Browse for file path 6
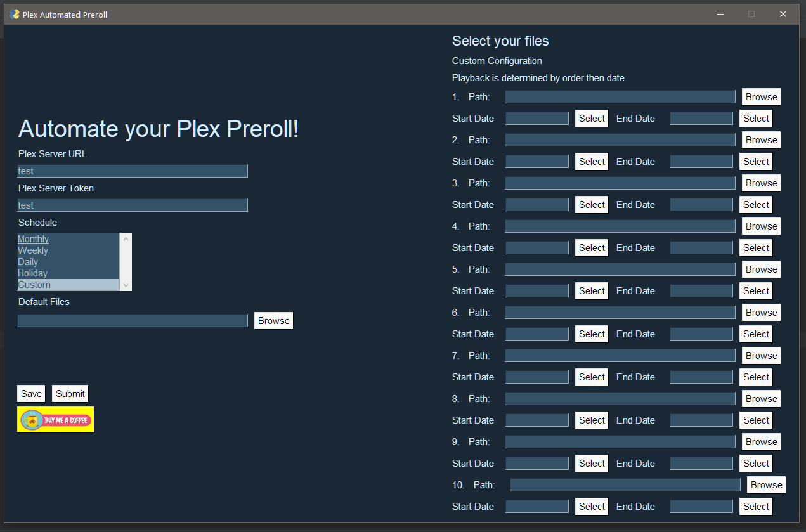The height and width of the screenshot is (532, 806). click(761, 312)
